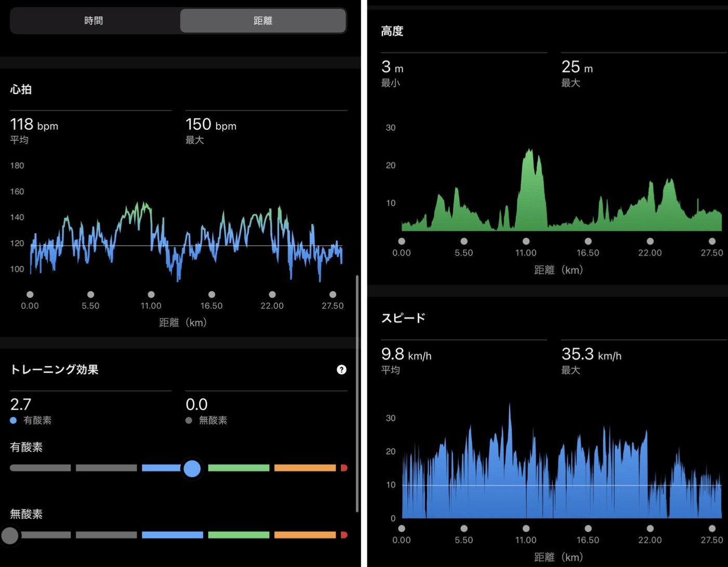The image size is (728, 567).
Task: Click the 無酸素 slider knob
Action: click(10, 535)
